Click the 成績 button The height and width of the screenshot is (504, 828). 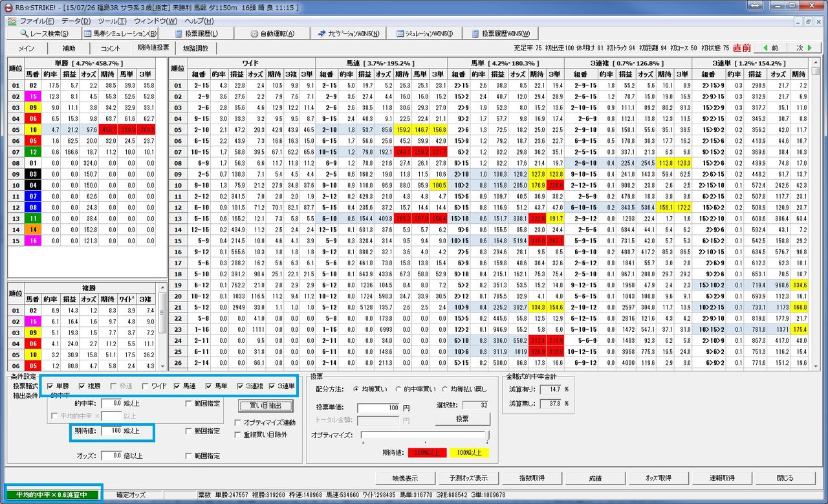click(594, 478)
